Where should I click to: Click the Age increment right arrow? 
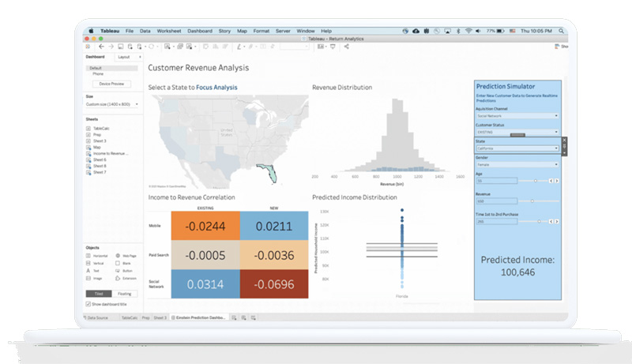557,181
